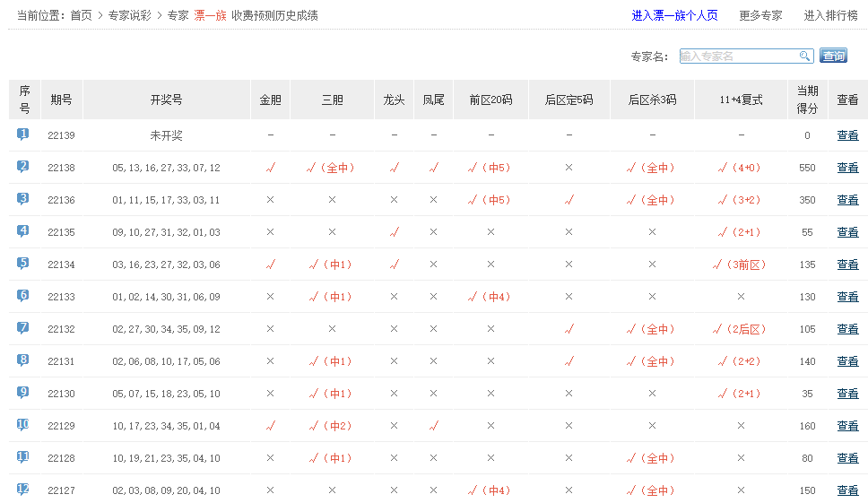Screen dimensions: 868x503
Task: Open the 更多专家 link
Action: click(760, 15)
